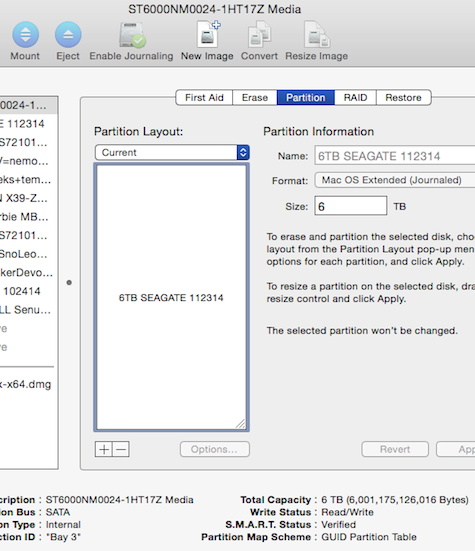
Task: Click the Enable Journaling icon
Action: [131, 35]
